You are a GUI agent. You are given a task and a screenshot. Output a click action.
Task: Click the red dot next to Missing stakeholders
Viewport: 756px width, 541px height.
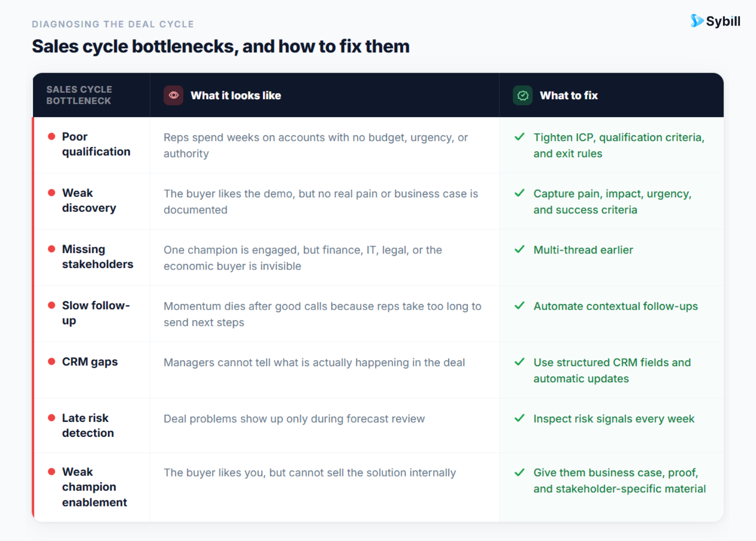click(x=51, y=249)
